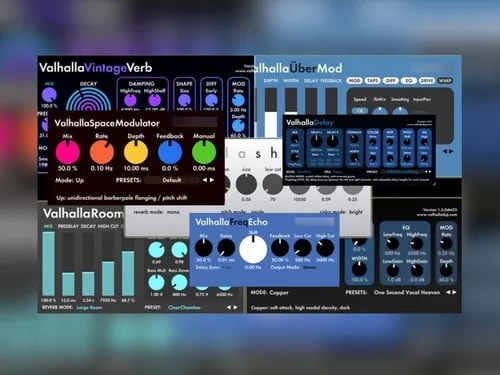Click the Bass Mult knob in ValhallaRoom
The height and width of the screenshot is (375, 500).
tap(156, 283)
